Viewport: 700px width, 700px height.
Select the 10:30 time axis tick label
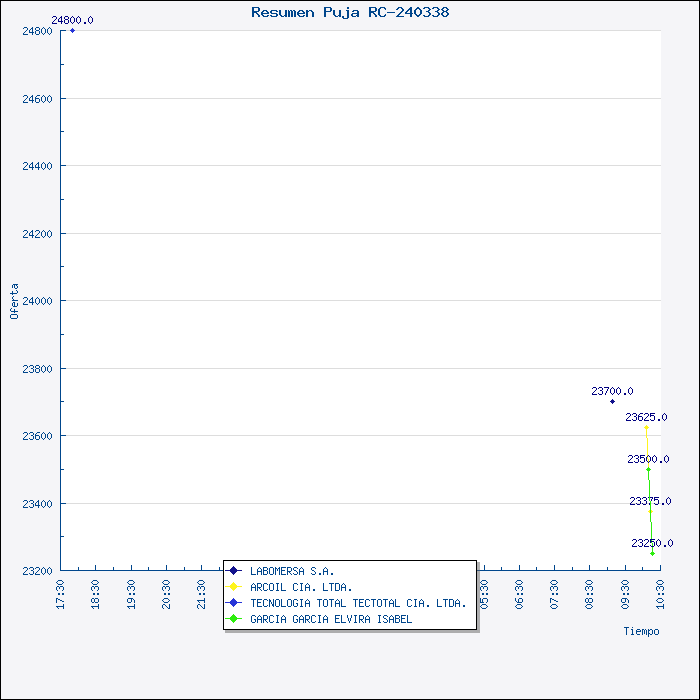(x=660, y=593)
